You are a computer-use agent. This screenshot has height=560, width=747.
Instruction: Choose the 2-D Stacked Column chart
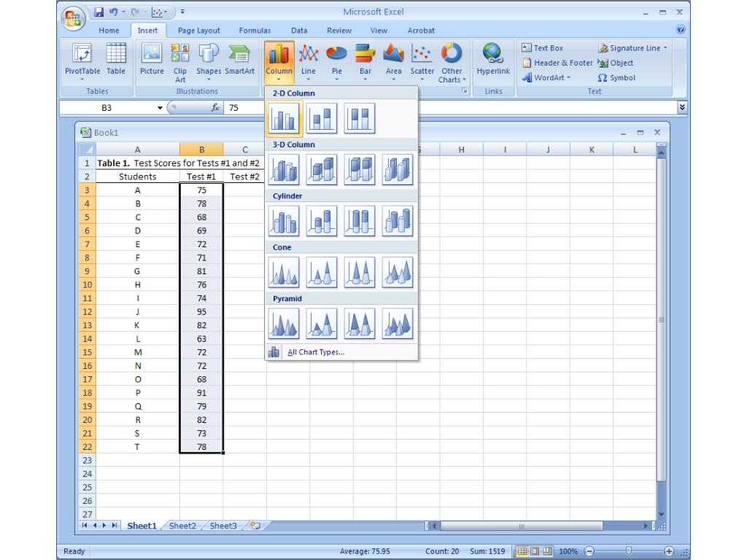pyautogui.click(x=322, y=118)
